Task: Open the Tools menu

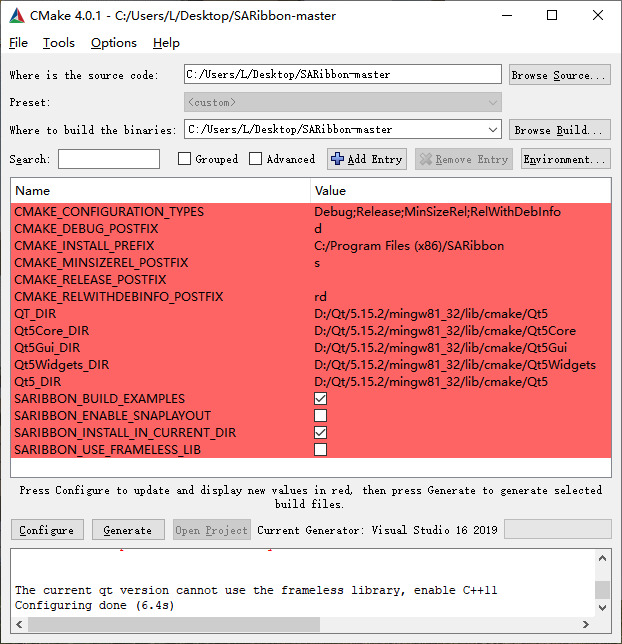Action: pyautogui.click(x=59, y=43)
